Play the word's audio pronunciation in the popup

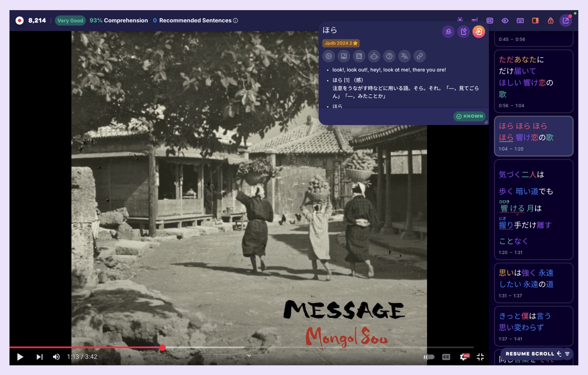[328, 56]
